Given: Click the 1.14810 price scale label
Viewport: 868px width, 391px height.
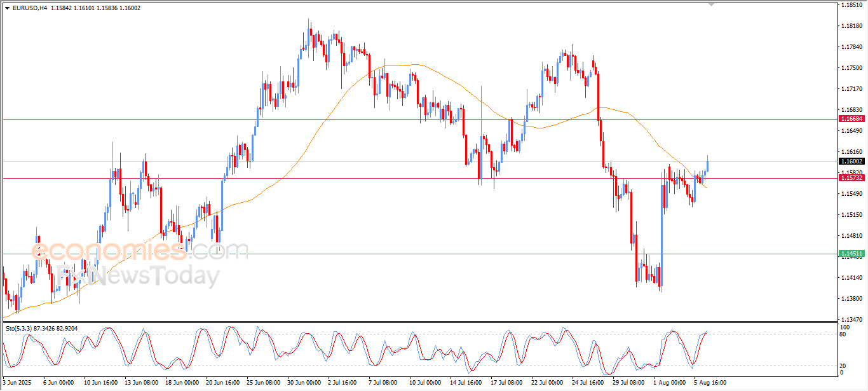Looking at the screenshot, I should tap(851, 236).
